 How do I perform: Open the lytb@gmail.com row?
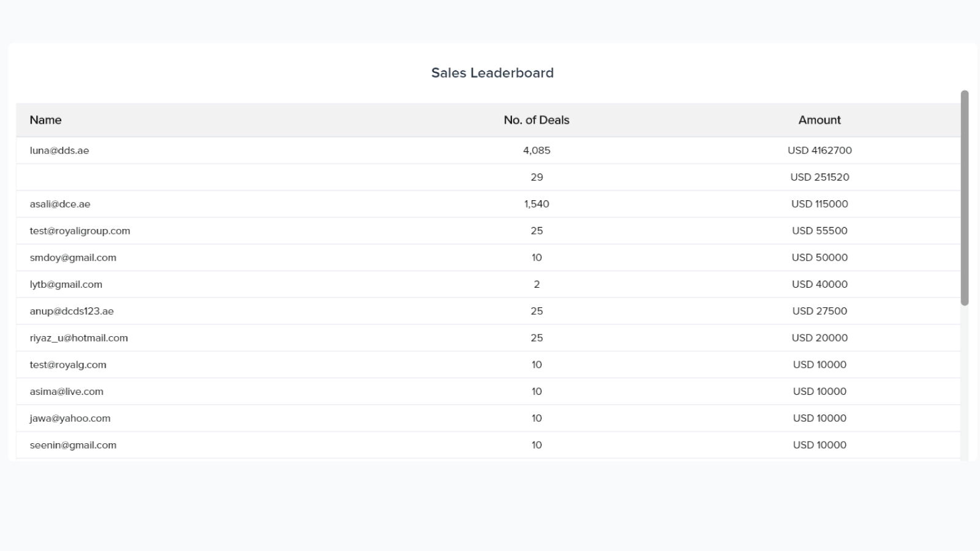(66, 285)
